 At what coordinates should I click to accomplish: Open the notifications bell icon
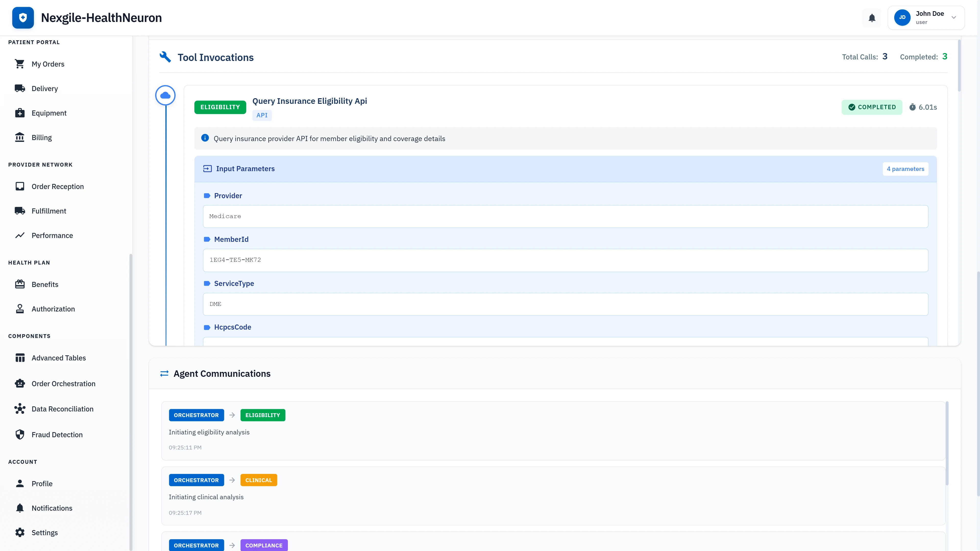pyautogui.click(x=872, y=18)
